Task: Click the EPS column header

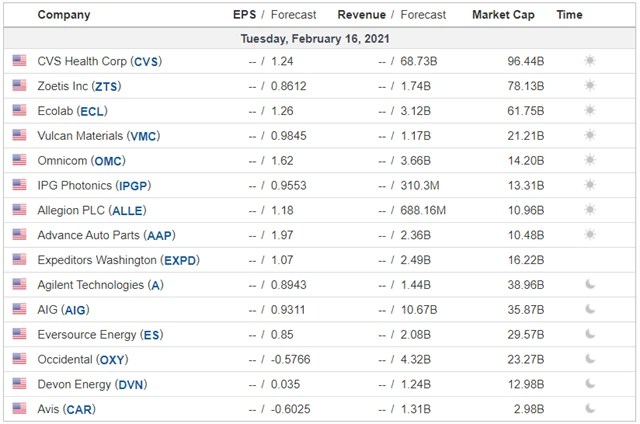Action: (244, 15)
